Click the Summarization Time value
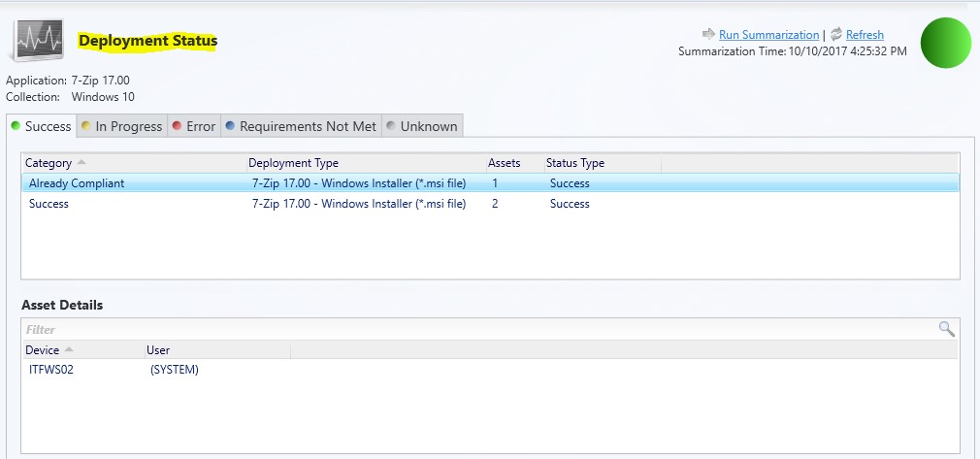 point(847,51)
